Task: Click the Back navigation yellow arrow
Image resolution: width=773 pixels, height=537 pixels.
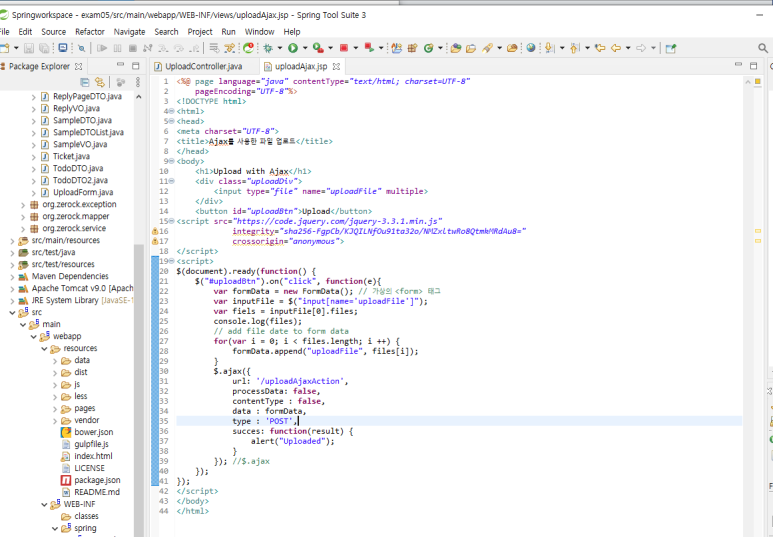Action: (x=616, y=48)
